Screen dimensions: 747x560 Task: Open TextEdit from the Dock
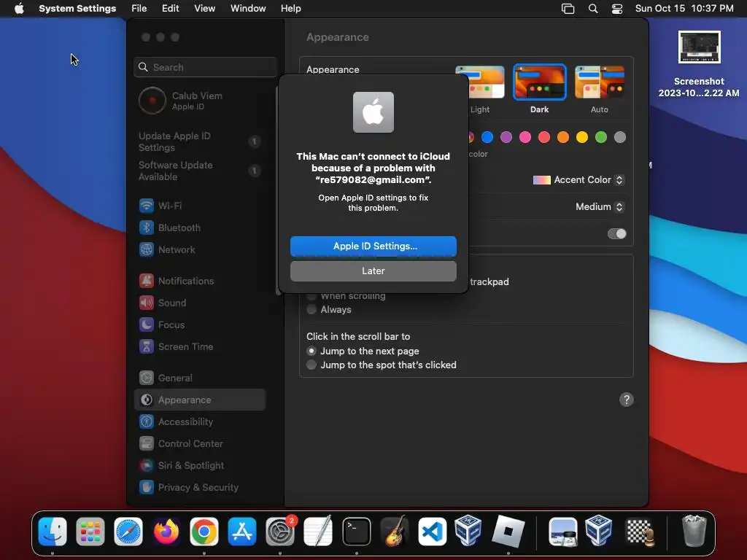318,532
